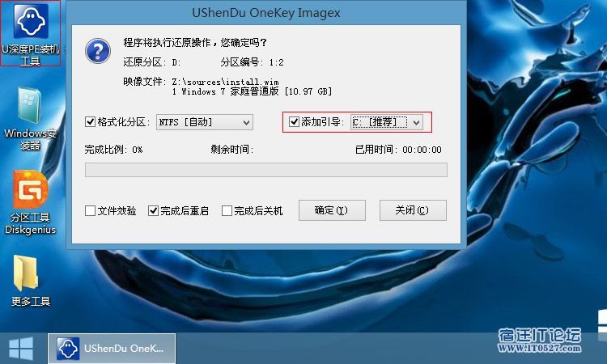Click the Windows Start button
This screenshot has width=607, height=364.
(x=21, y=348)
